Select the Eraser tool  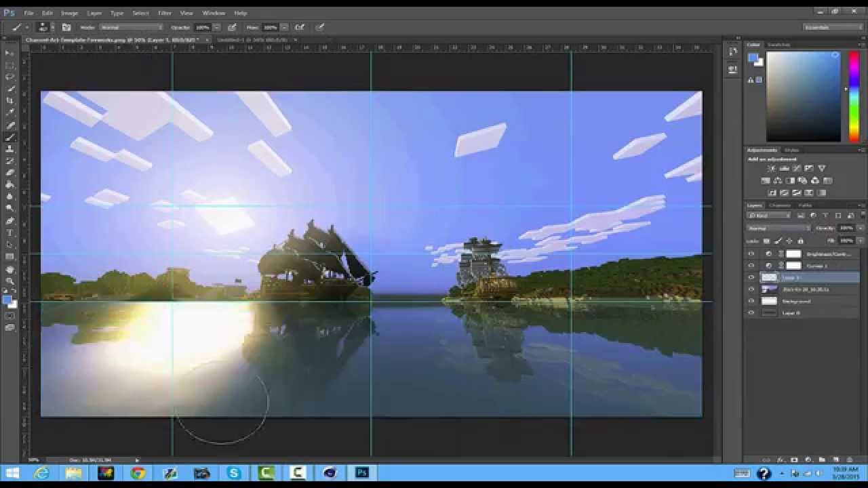(x=9, y=173)
